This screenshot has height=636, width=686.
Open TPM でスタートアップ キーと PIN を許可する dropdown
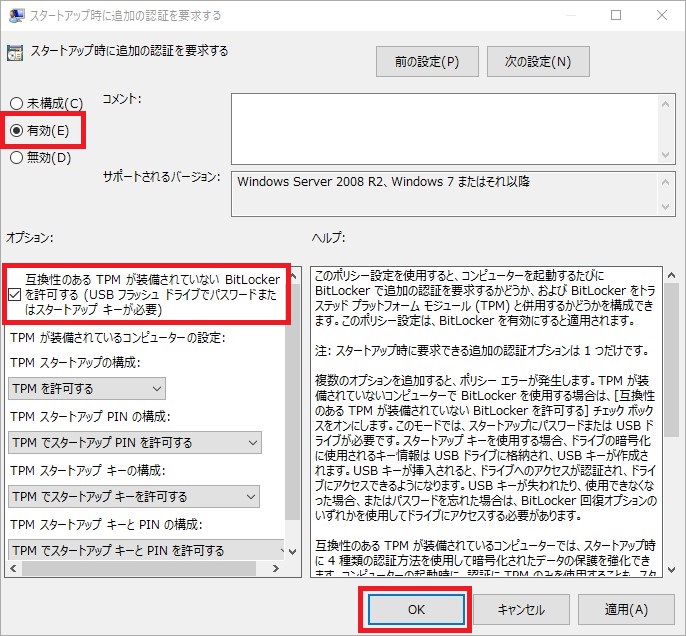[146, 549]
